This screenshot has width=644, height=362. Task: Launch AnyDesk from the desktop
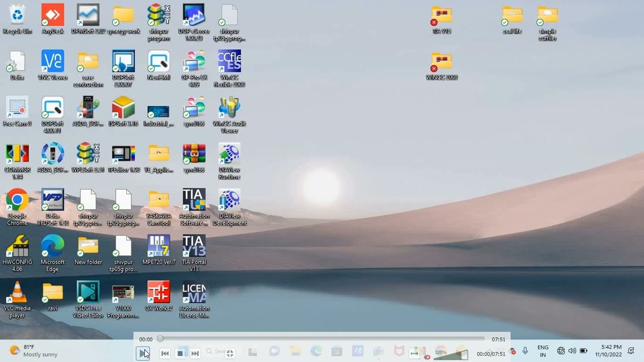[53, 20]
